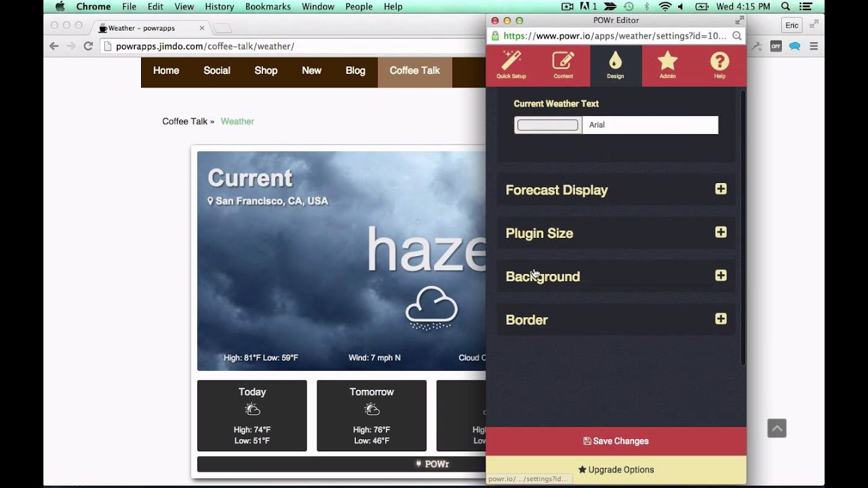This screenshot has width=868, height=488.
Task: Go to Home page in site nav
Action: [x=166, y=70]
